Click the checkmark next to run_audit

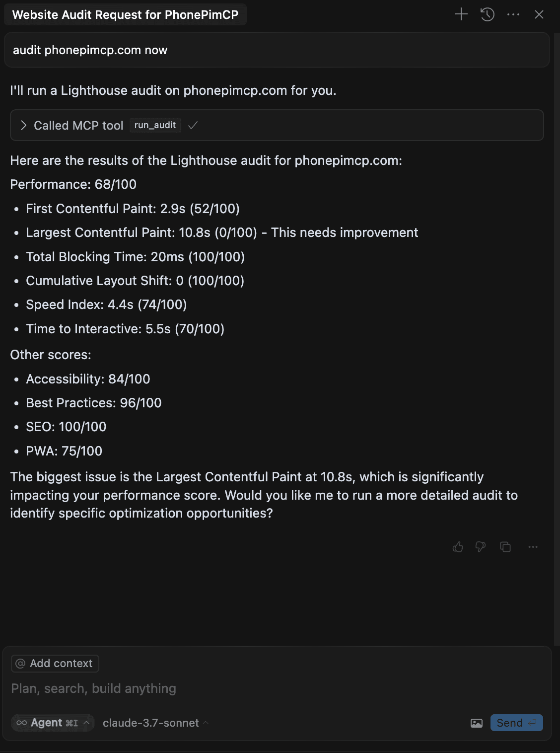[x=193, y=125]
